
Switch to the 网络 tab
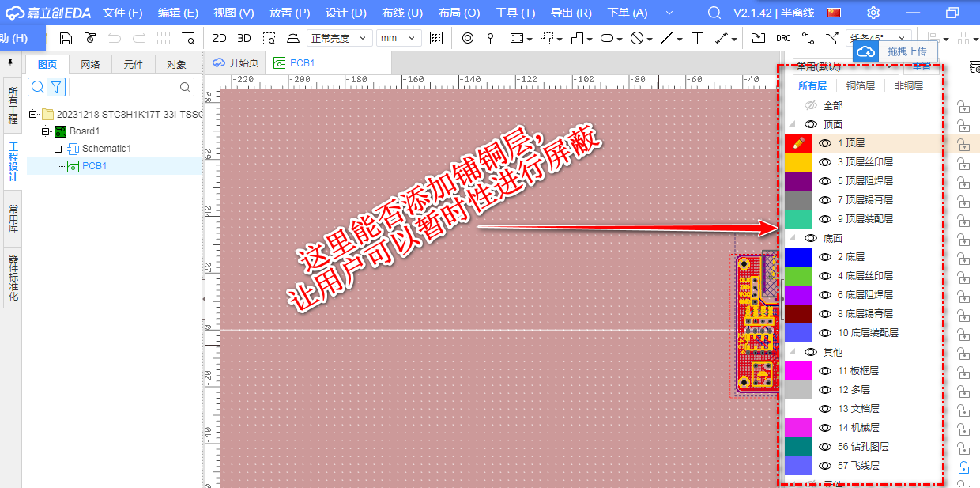coord(90,65)
